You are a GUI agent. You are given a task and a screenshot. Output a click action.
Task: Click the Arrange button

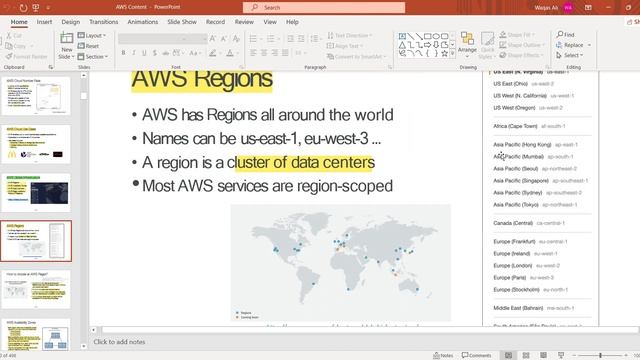click(x=467, y=43)
